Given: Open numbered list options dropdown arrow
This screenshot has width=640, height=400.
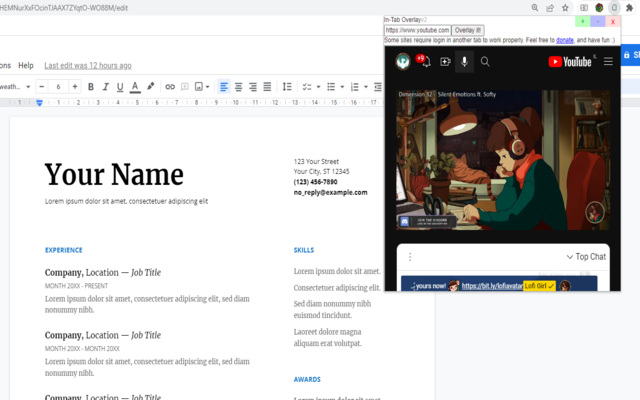Looking at the screenshot, I should tap(366, 87).
